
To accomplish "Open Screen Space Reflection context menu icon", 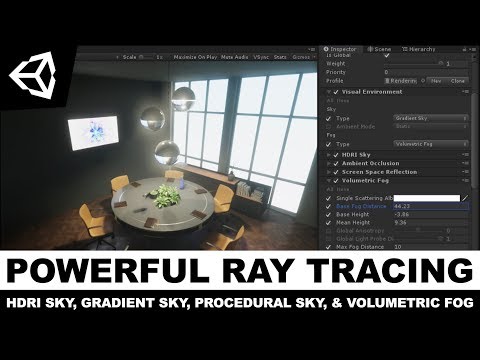I will (x=465, y=172).
